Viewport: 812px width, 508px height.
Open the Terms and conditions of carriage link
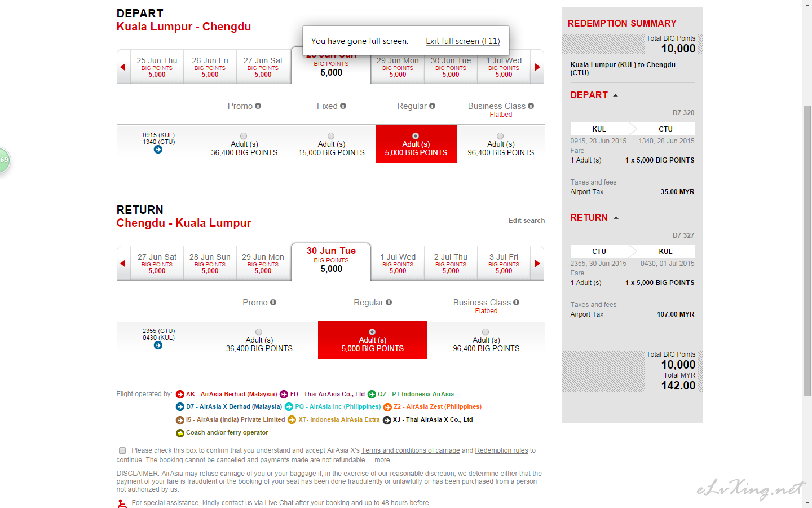pos(411,450)
